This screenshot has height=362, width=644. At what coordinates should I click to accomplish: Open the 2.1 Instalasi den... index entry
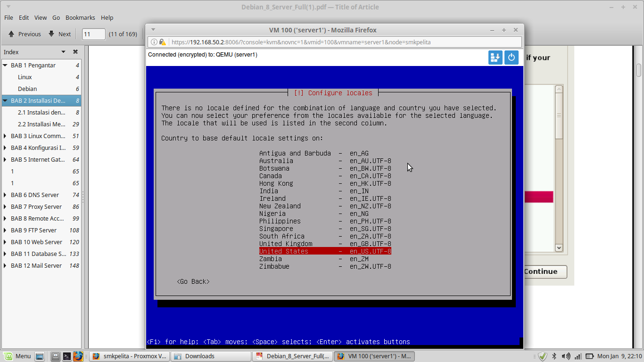41,112
